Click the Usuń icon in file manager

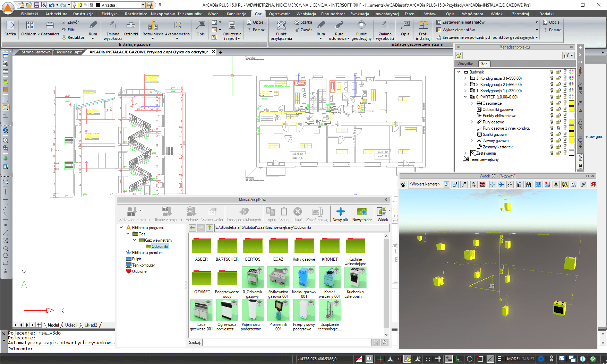[298, 211]
